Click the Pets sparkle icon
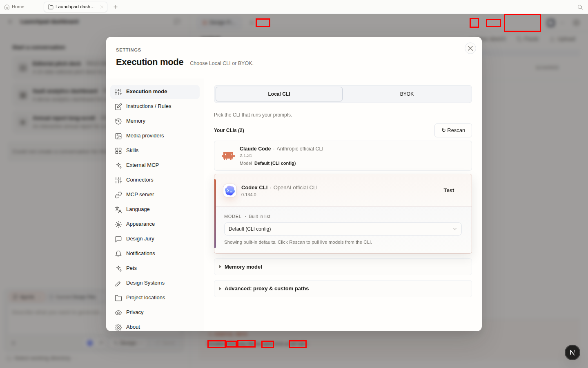Image resolution: width=588 pixels, height=368 pixels. tap(118, 269)
